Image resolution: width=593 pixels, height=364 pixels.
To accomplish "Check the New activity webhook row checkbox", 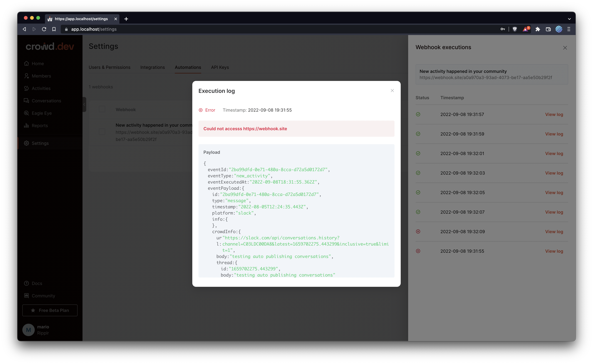I will click(x=102, y=132).
